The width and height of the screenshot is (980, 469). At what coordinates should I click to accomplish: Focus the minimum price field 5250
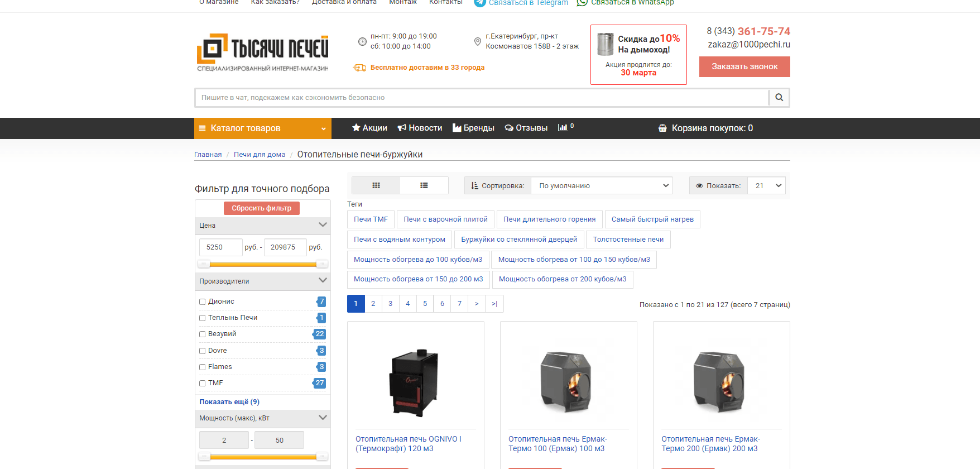point(221,247)
